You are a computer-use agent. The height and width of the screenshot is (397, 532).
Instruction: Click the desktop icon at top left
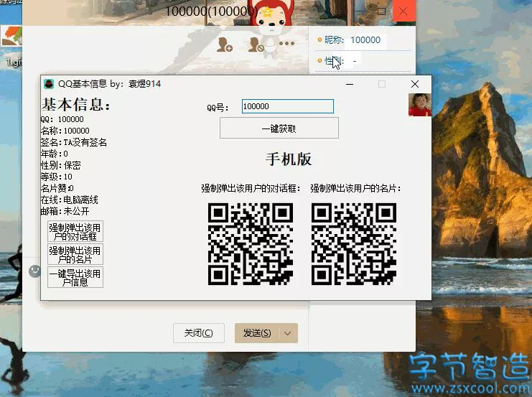[11, 37]
